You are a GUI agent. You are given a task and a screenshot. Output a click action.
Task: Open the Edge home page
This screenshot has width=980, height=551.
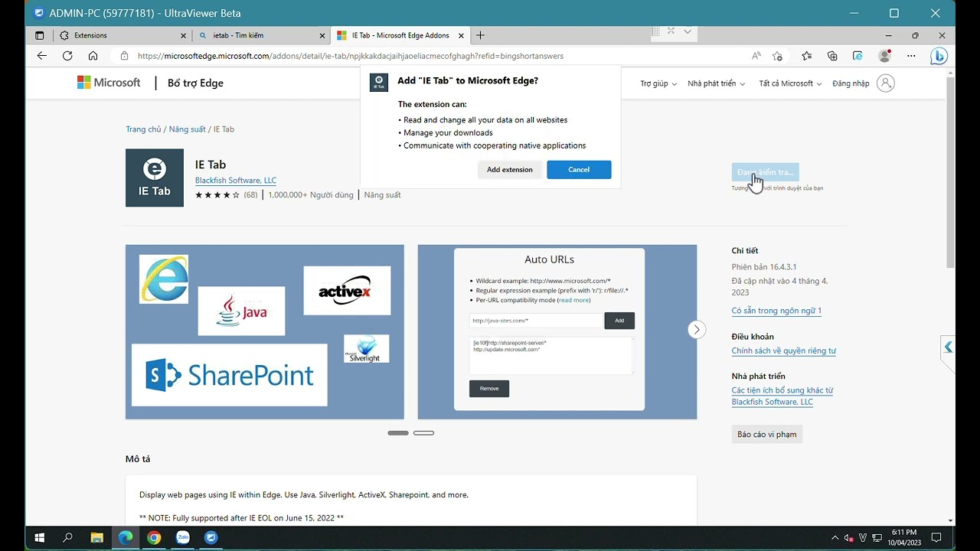coord(93,56)
